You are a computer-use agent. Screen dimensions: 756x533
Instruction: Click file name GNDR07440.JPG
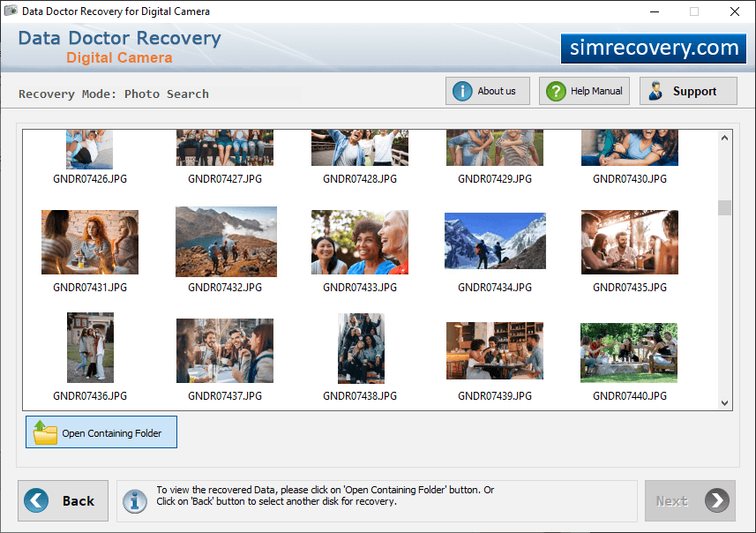[x=630, y=396]
